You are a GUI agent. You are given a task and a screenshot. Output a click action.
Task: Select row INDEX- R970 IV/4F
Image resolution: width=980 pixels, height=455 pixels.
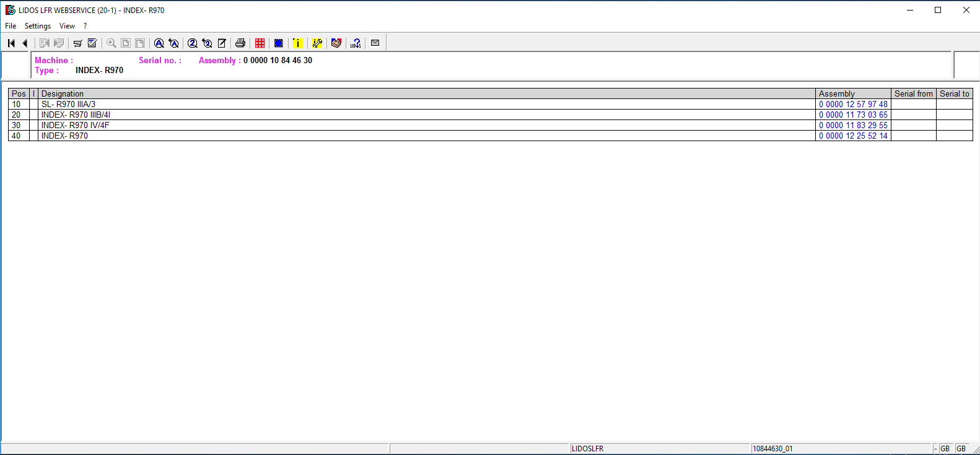[490, 125]
